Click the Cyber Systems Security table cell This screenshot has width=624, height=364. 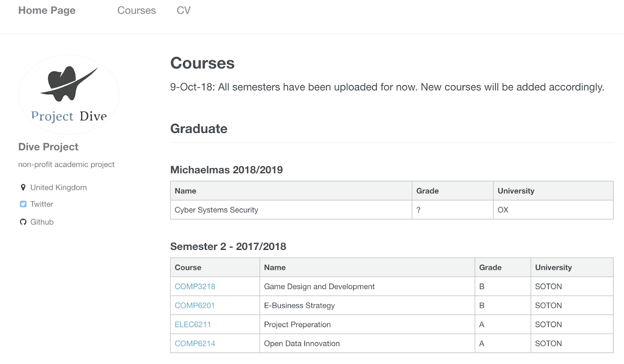coord(291,210)
